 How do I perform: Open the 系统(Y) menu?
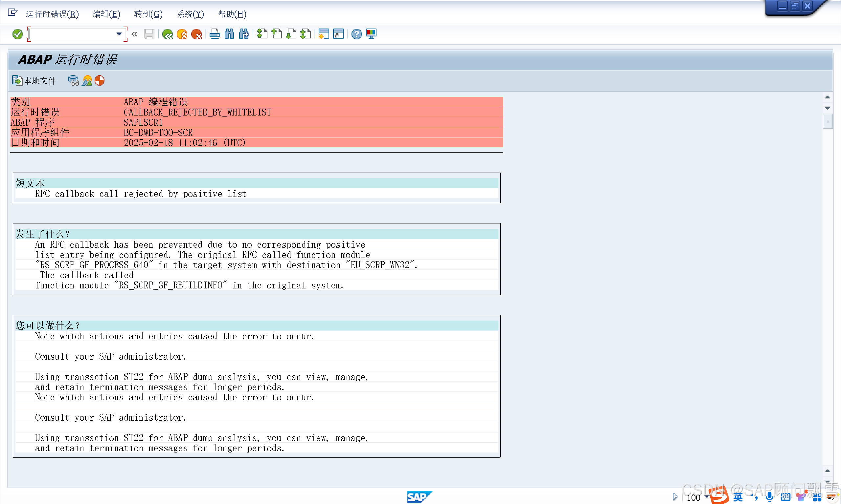(190, 14)
